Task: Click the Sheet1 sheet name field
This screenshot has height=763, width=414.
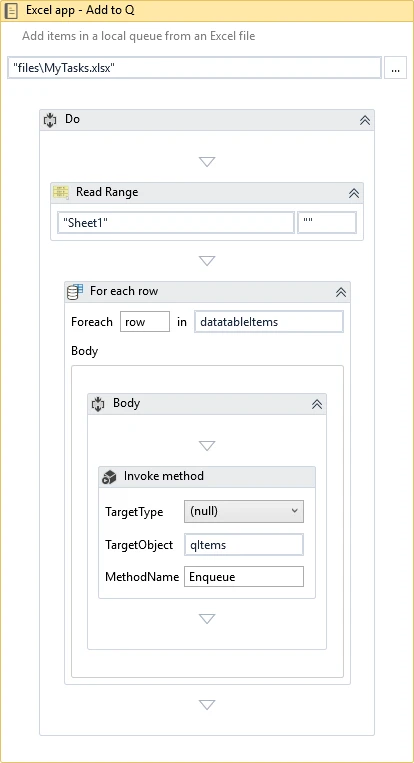Action: pyautogui.click(x=176, y=223)
